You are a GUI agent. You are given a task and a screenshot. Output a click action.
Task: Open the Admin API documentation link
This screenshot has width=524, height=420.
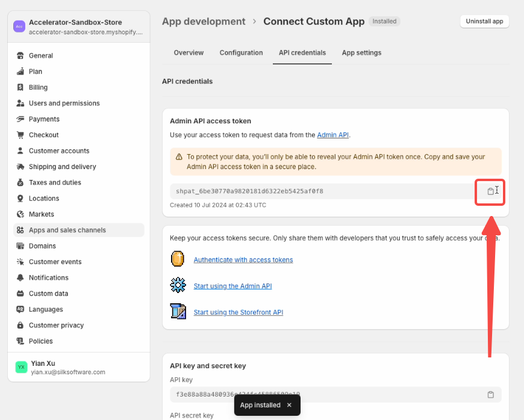332,135
